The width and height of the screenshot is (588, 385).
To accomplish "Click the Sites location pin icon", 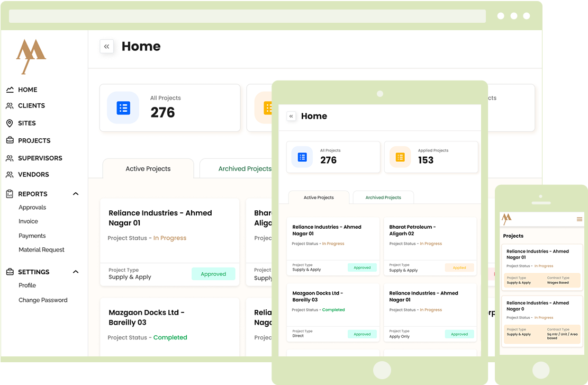I will 10,123.
